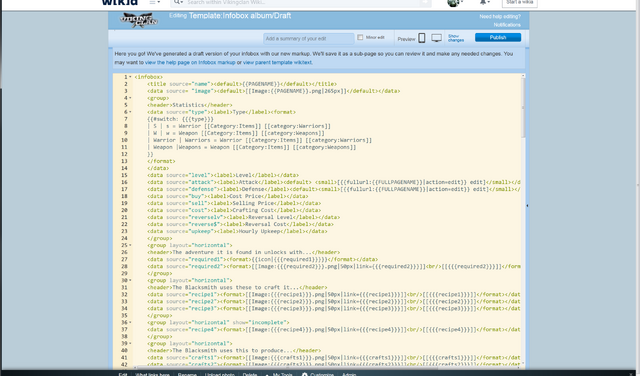The image size is (640, 376).
Task: Click the show="incomplete" group line
Action: click(x=218, y=323)
